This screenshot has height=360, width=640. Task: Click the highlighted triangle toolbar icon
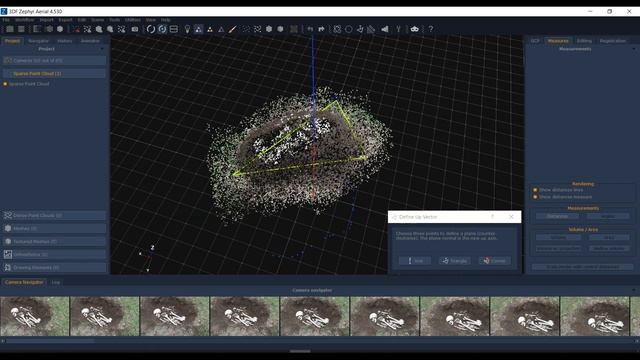coord(198,29)
